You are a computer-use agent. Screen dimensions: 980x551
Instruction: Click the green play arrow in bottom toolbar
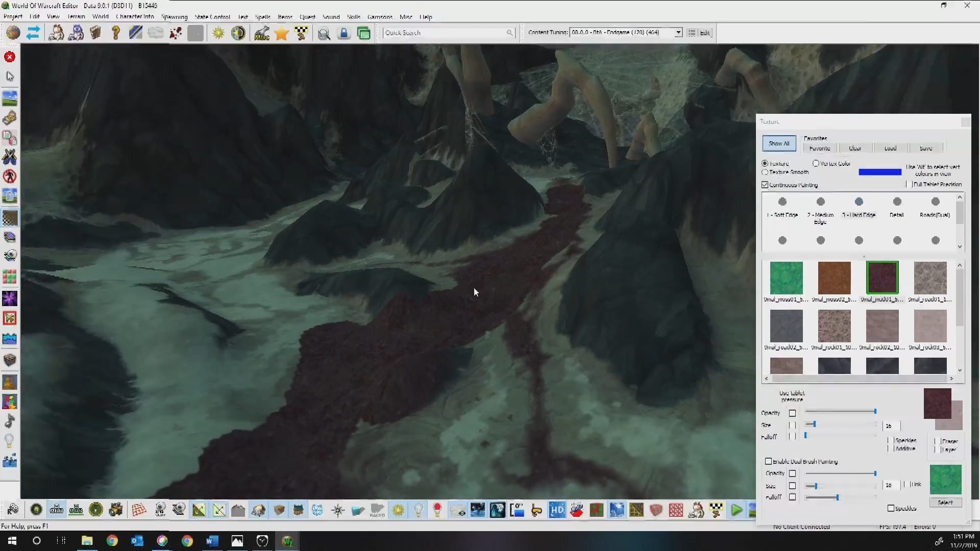(x=736, y=510)
